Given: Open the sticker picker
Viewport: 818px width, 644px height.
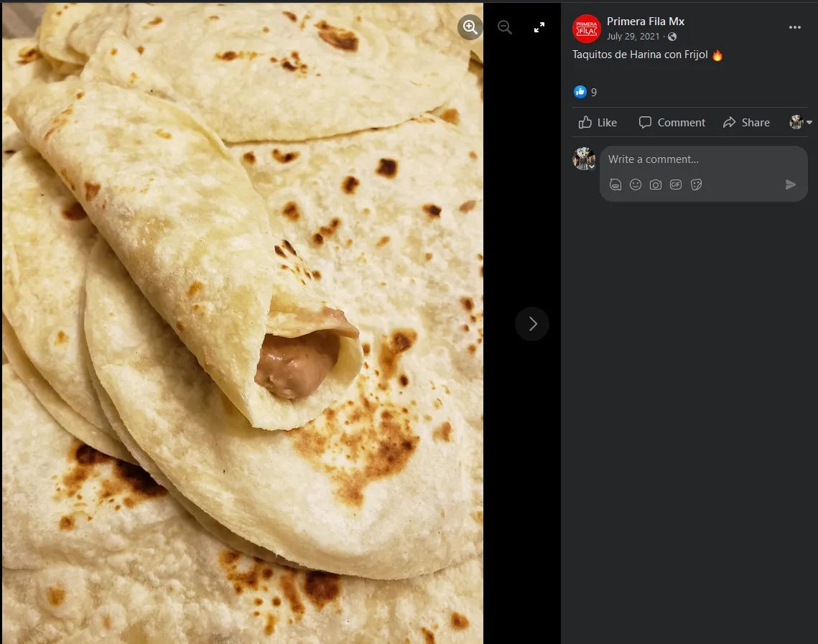Looking at the screenshot, I should tap(696, 185).
